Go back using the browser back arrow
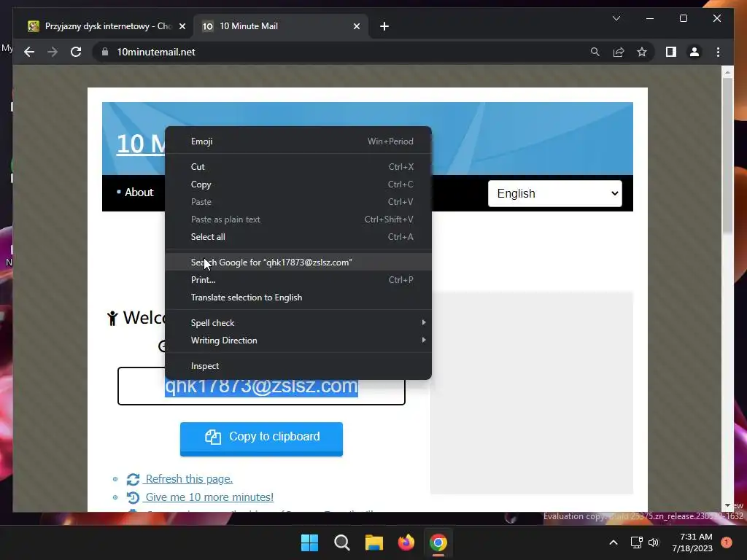This screenshot has height=560, width=747. click(29, 52)
